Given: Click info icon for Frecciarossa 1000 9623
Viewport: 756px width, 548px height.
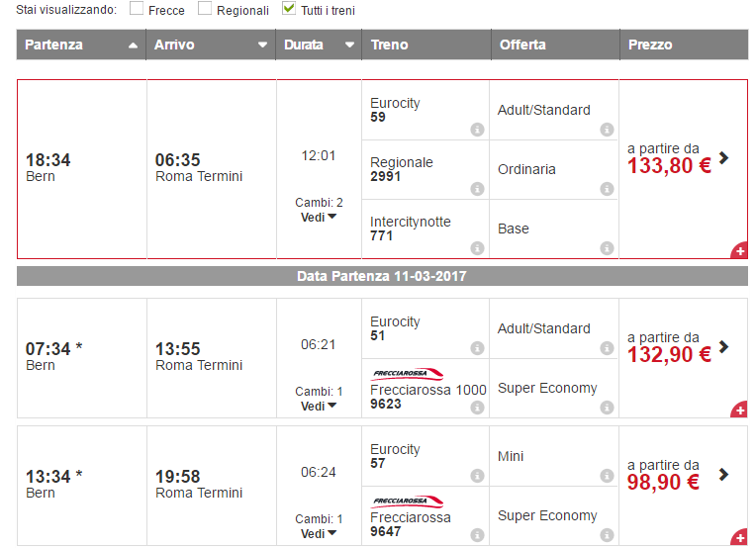Looking at the screenshot, I should pos(477,408).
